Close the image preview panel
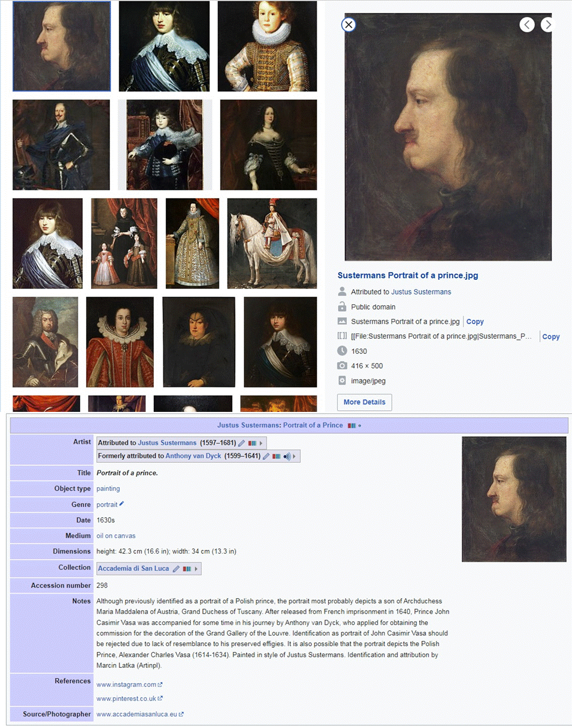The width and height of the screenshot is (572, 728). tap(349, 24)
